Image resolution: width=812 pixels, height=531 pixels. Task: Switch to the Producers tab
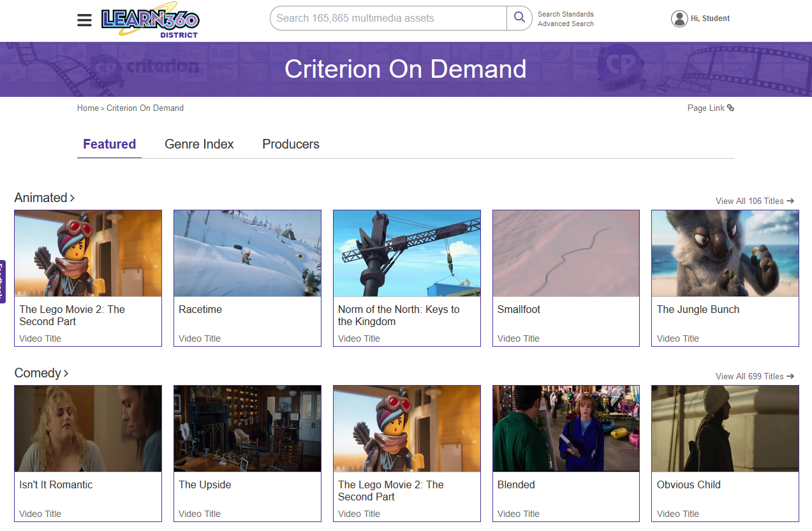coord(291,144)
